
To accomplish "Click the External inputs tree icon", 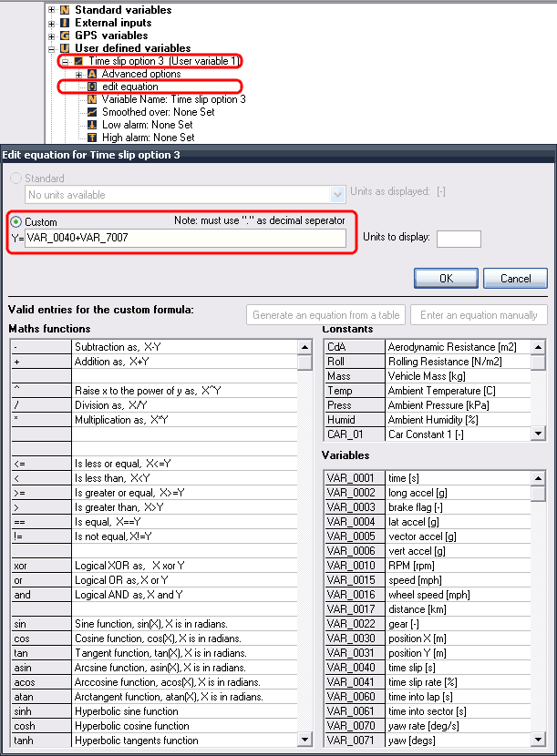I will pos(65,23).
